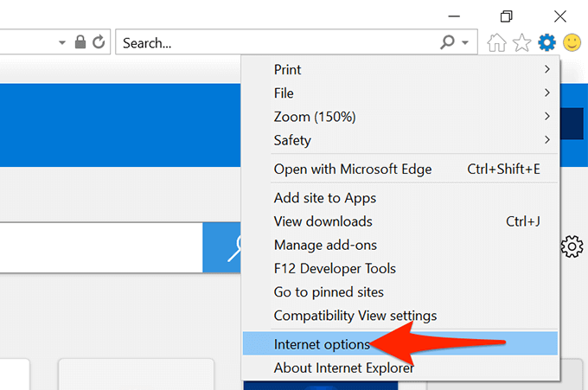Select Internet options from menu
The width and height of the screenshot is (588, 390).
[x=322, y=344]
